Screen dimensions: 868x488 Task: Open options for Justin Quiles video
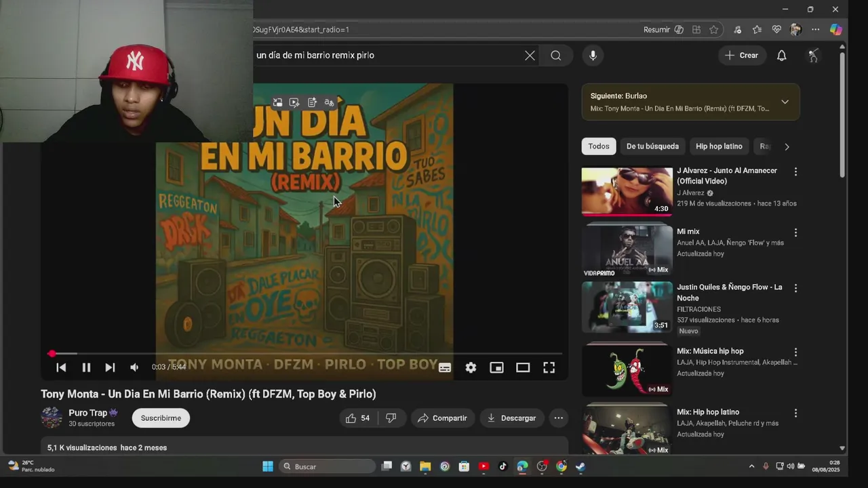pyautogui.click(x=795, y=288)
